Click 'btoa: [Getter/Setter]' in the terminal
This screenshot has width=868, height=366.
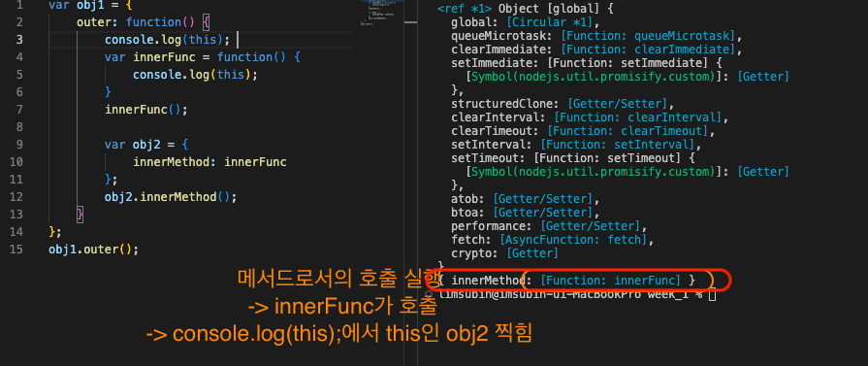(525, 212)
